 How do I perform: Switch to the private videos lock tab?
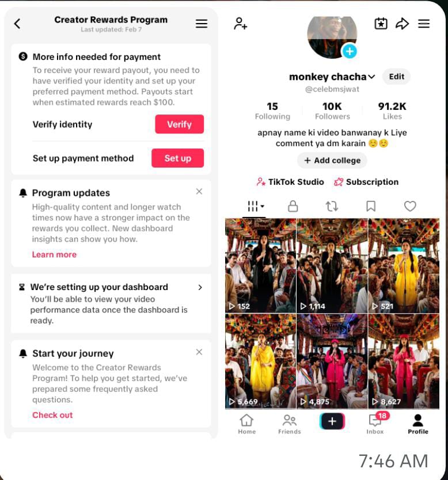coord(293,206)
